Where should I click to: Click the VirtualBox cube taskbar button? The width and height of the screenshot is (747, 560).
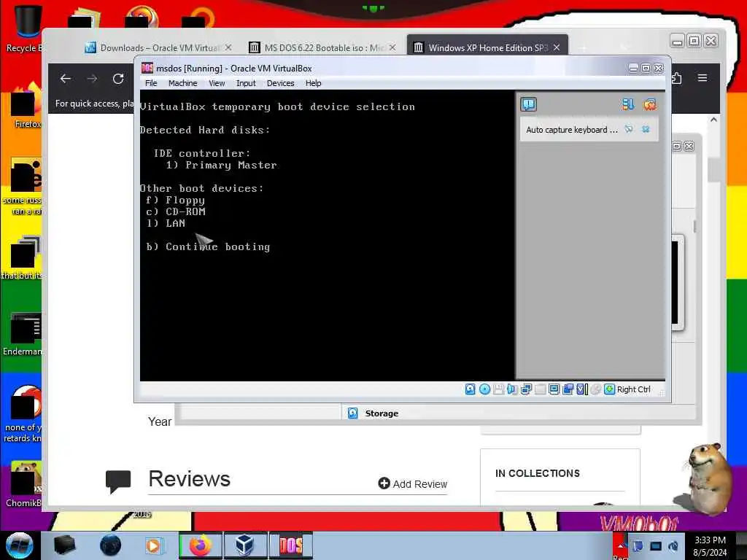245,545
